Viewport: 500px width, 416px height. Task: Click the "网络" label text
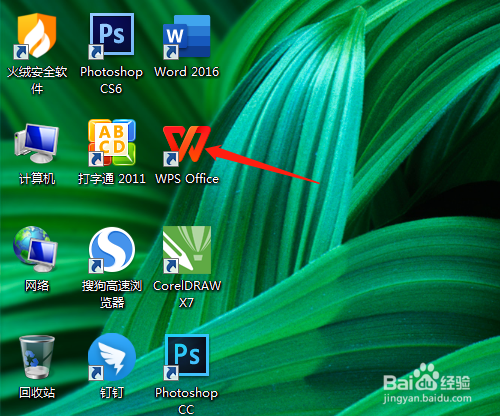37,286
